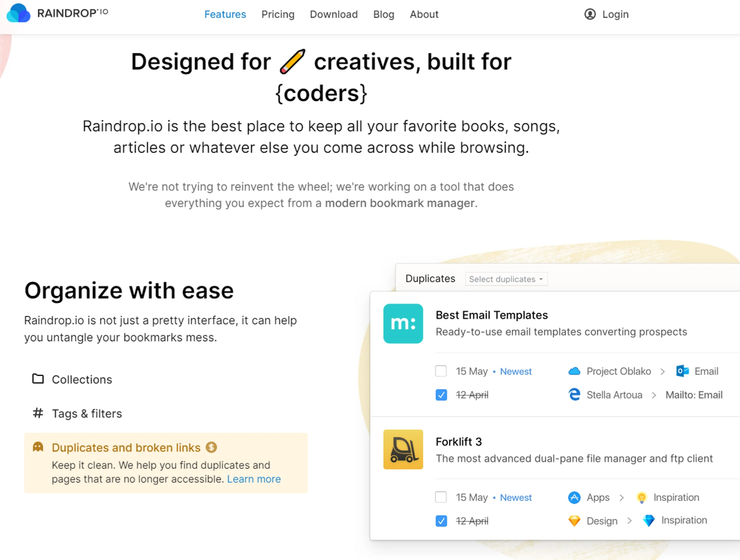
Task: Click the Stella Artoua collection name
Action: [615, 395]
